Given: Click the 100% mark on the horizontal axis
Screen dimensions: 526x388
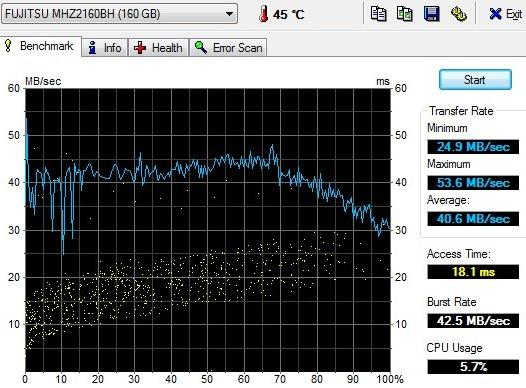Looking at the screenshot, I should (389, 379).
